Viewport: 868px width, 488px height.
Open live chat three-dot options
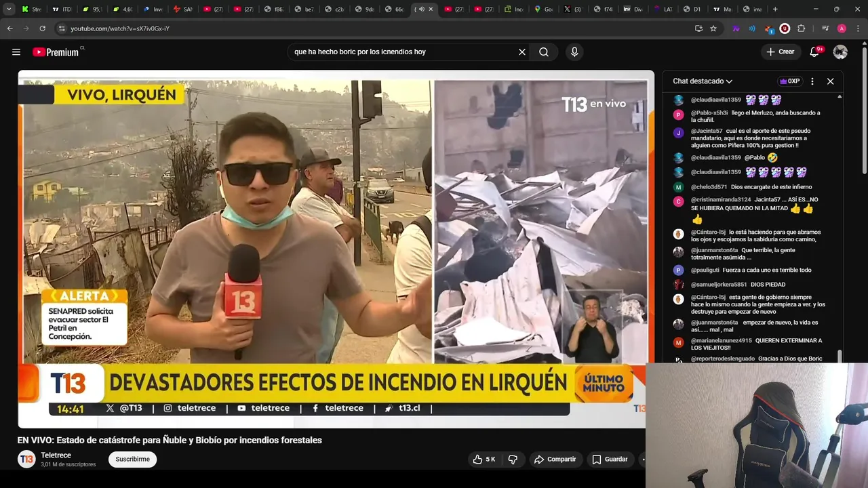click(812, 81)
